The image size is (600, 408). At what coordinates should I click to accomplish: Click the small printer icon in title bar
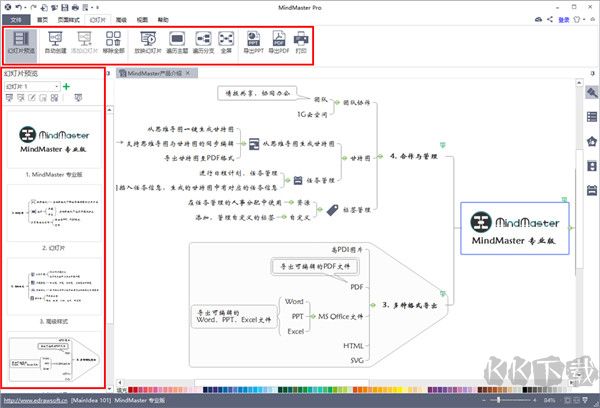[x=75, y=7]
